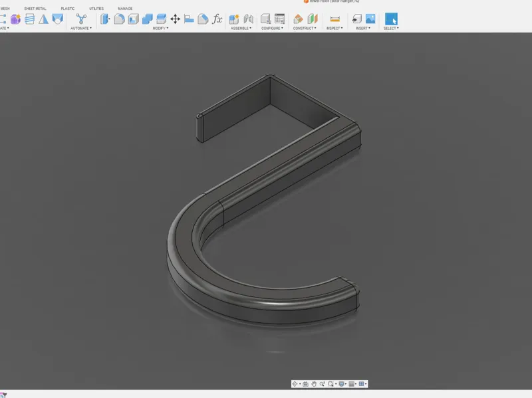Open the CONSTRUCT dropdown menu
This screenshot has width=532, height=398.
tap(305, 28)
